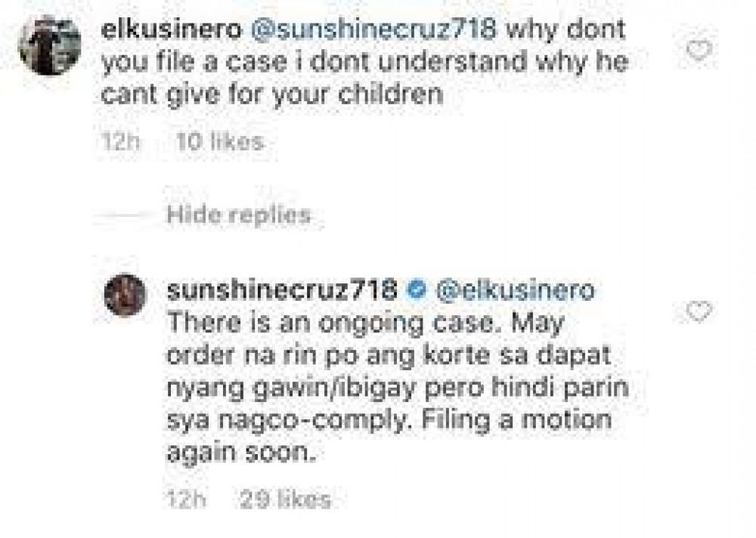Click the 12h timestamp under elkusinero's comment
The width and height of the screenshot is (756, 538).
point(120,142)
